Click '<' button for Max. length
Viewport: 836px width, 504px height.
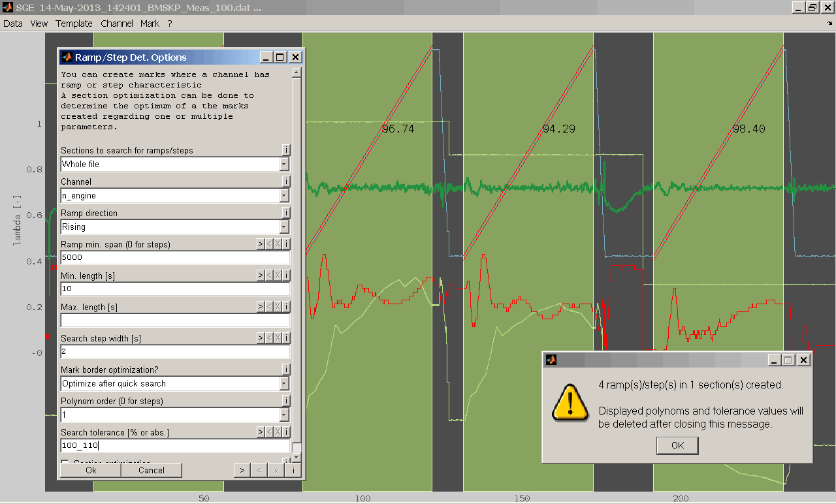pos(269,307)
